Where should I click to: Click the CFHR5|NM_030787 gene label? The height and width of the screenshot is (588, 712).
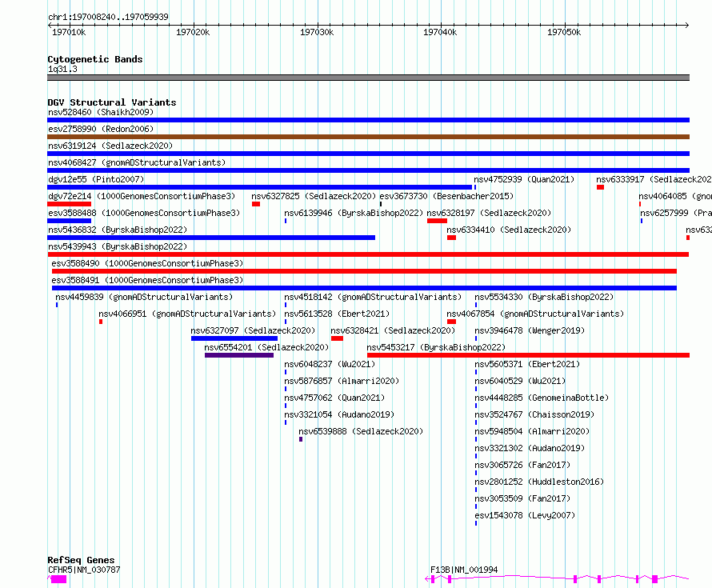[x=84, y=570]
